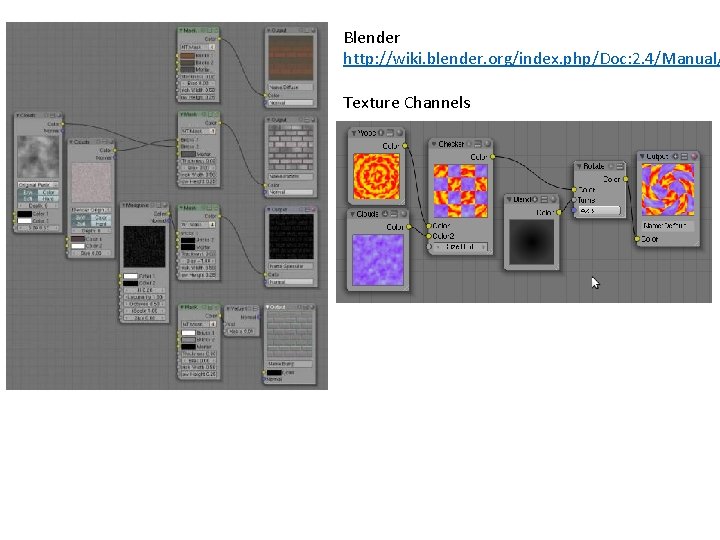Click the plus icon in the Blend node header
The width and height of the screenshot is (720, 540).
(x=535, y=199)
